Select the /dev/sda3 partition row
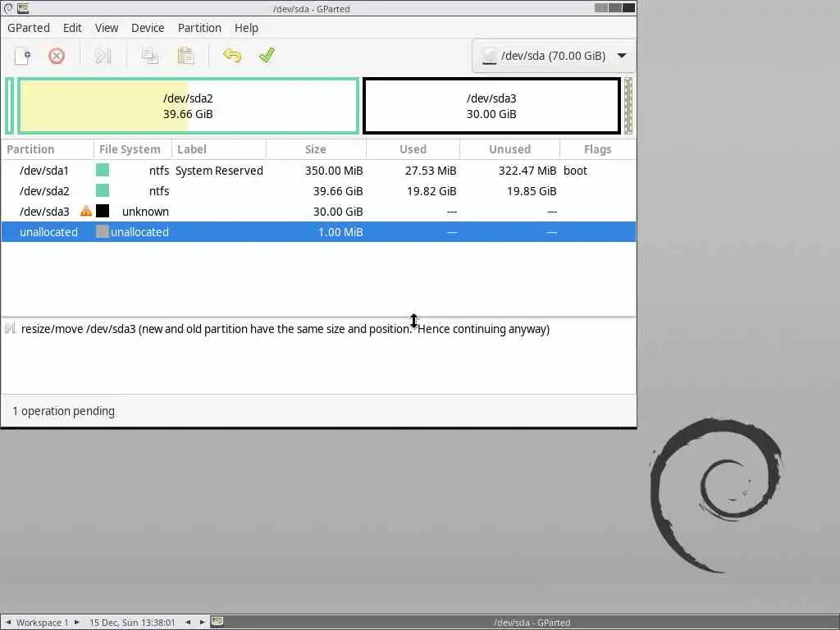The image size is (840, 630). tap(318, 212)
